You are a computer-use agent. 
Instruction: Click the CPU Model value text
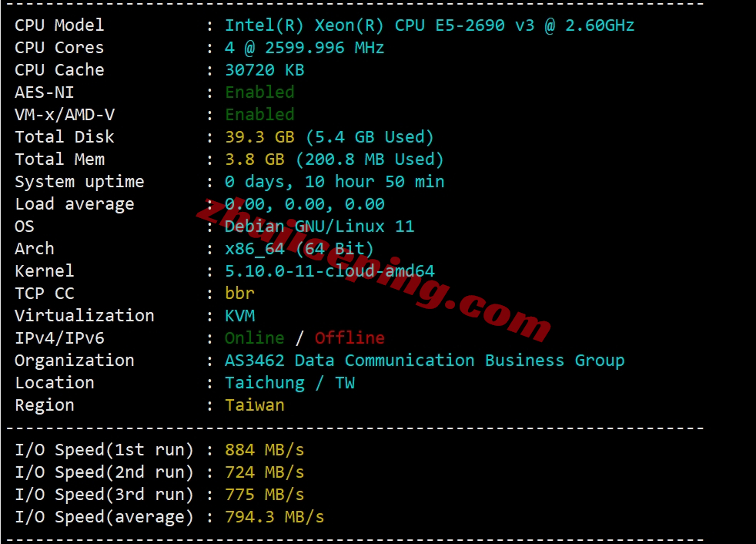pos(430,25)
